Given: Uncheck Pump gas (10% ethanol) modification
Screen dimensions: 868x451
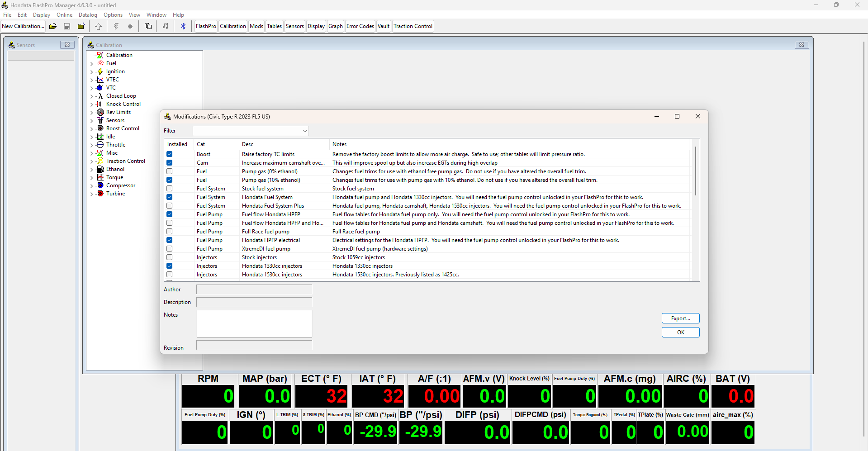Looking at the screenshot, I should tap(170, 180).
